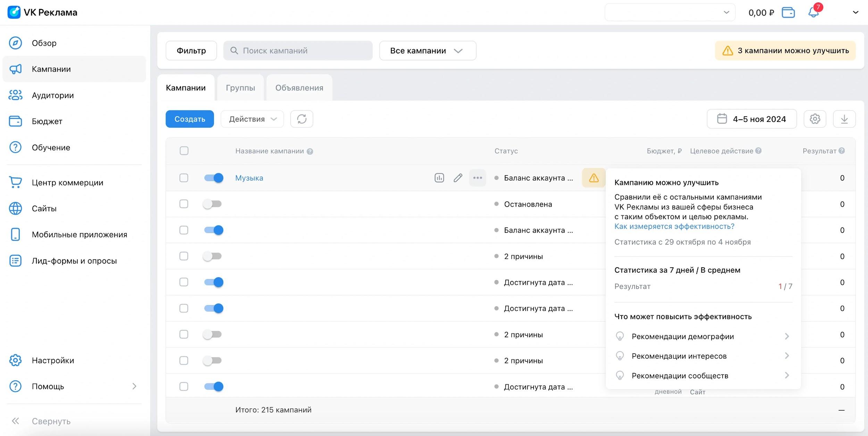The image size is (868, 436).
Task: Click the help icon next to Название кампании
Action: click(x=310, y=151)
